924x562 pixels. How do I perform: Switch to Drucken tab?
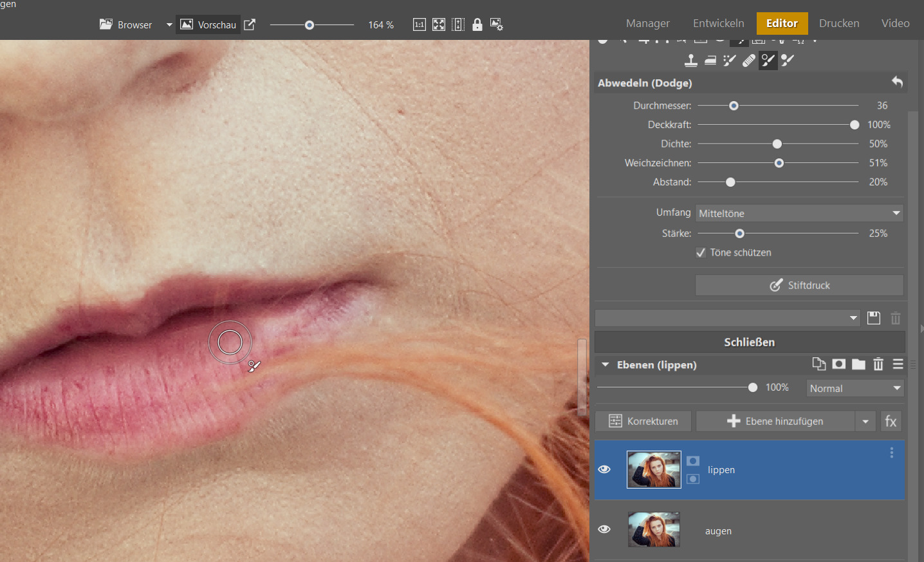point(839,23)
